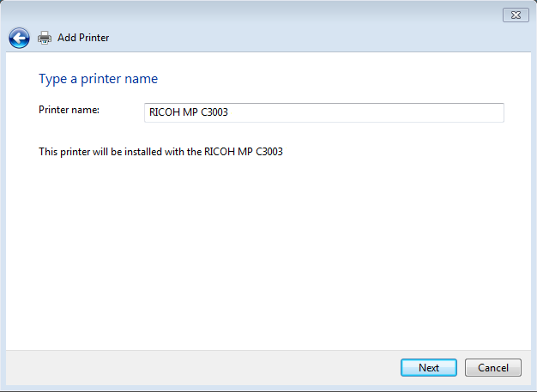537x392 pixels.
Task: Click the word RICOH inside the name field
Action: click(x=161, y=112)
